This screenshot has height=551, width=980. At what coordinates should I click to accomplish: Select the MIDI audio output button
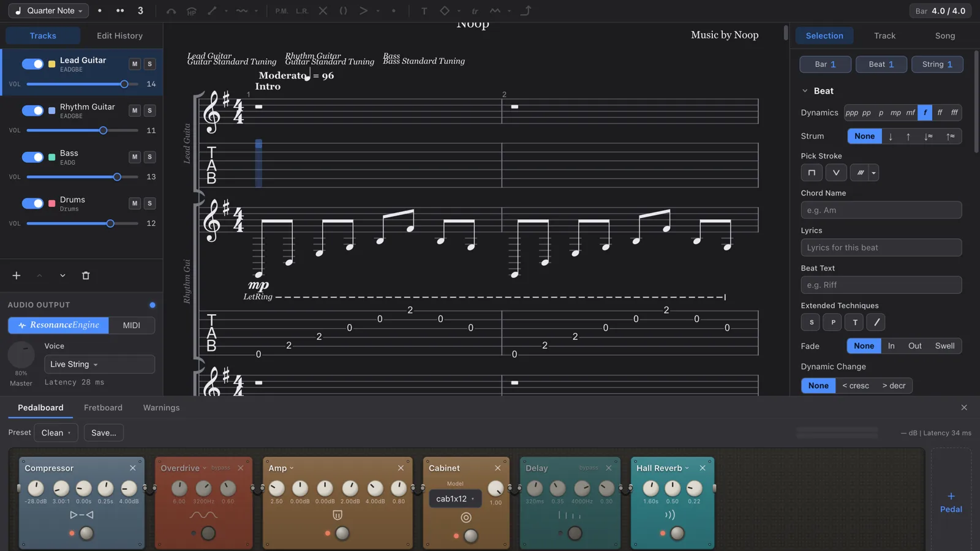132,325
